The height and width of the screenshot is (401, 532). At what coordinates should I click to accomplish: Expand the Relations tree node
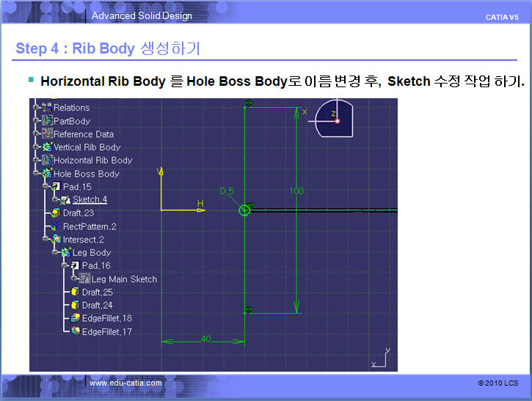pyautogui.click(x=34, y=108)
